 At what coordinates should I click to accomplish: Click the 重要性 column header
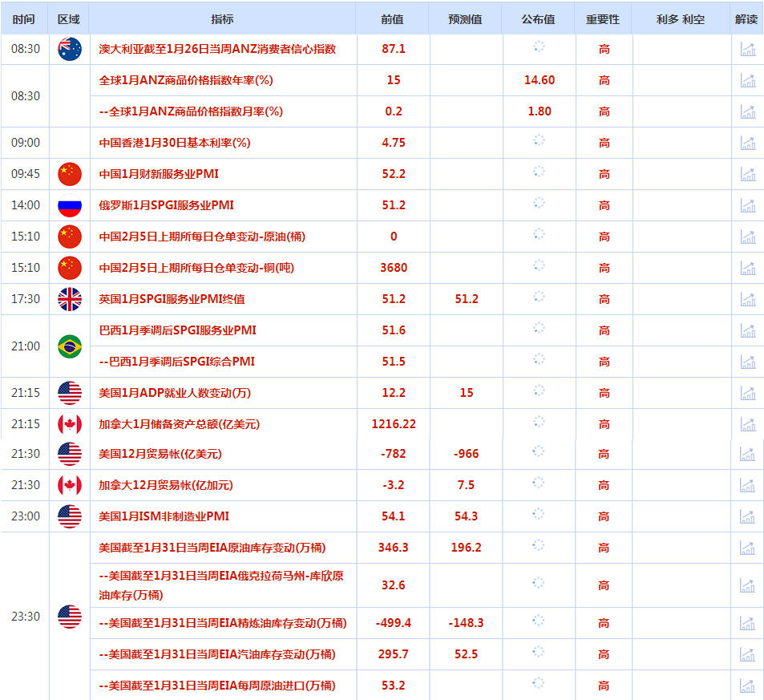tap(603, 19)
